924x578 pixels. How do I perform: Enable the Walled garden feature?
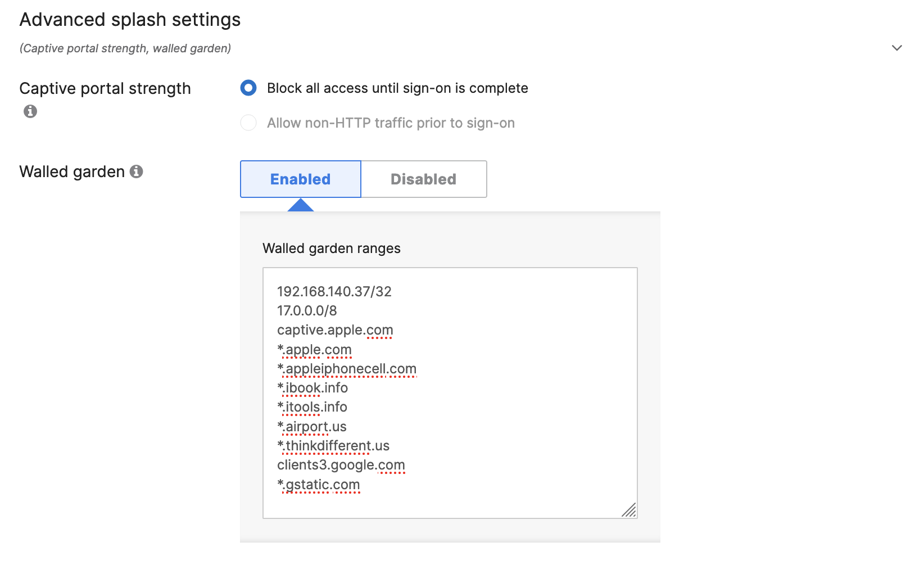[300, 179]
